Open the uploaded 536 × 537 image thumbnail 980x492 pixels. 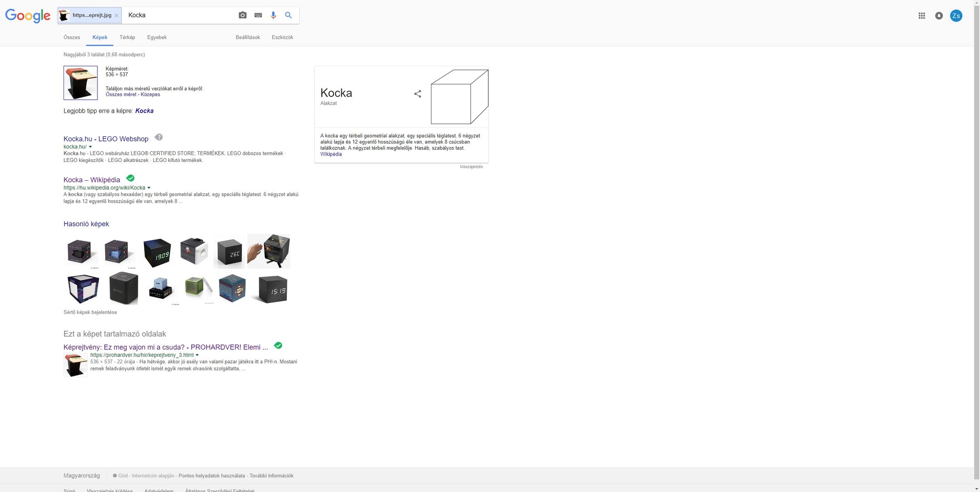tap(81, 83)
